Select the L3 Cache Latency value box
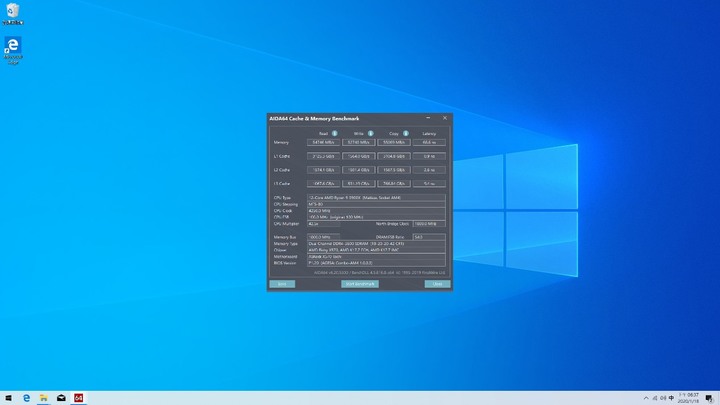This screenshot has width=720, height=405. tap(429, 183)
